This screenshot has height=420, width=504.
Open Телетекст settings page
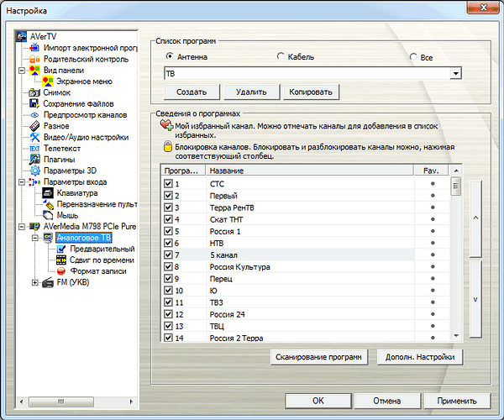click(62, 149)
